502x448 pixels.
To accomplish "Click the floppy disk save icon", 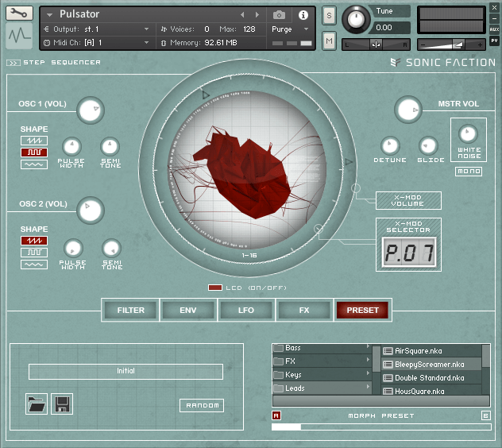I will pos(62,404).
